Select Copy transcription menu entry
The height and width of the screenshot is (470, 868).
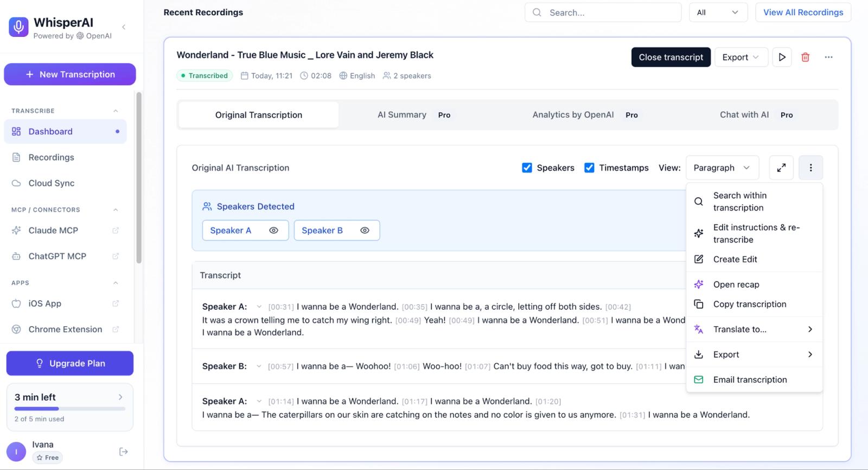point(754,304)
